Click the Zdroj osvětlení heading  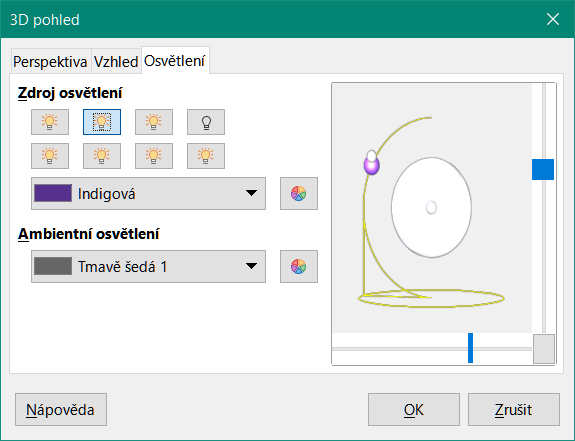(70, 93)
